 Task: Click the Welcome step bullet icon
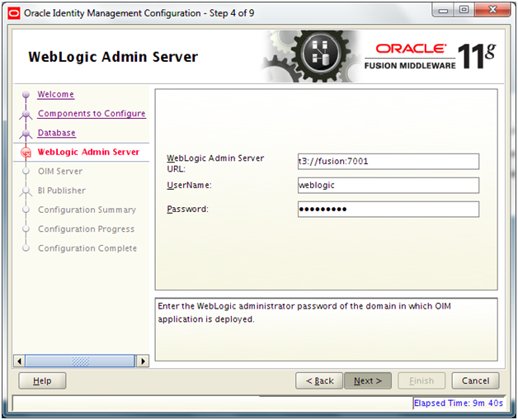tap(26, 95)
